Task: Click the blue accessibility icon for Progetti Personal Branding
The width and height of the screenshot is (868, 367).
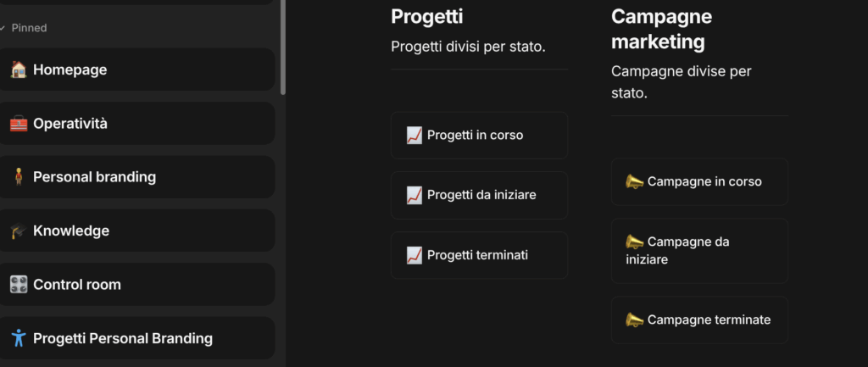Action: [19, 338]
